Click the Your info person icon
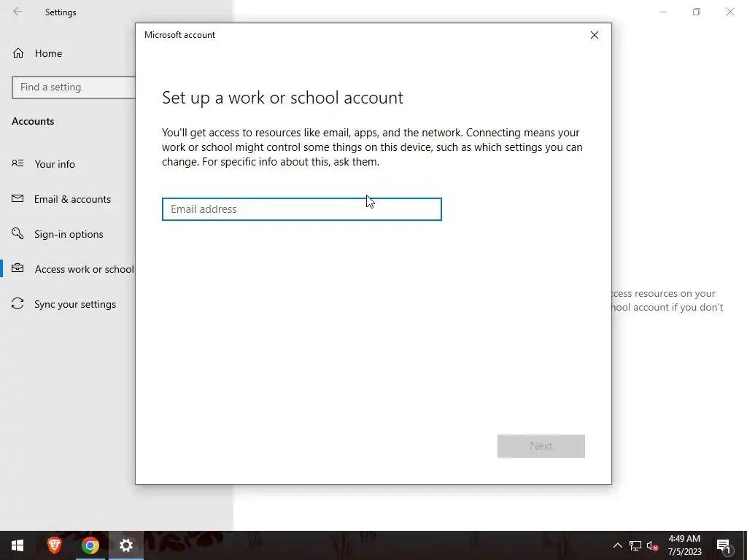The image size is (747, 560). coord(18,164)
